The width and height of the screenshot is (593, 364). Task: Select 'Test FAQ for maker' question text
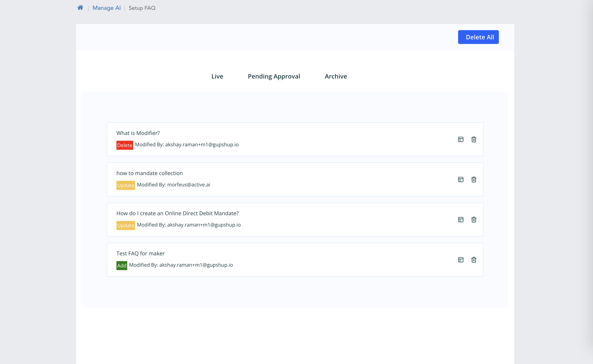pyautogui.click(x=140, y=253)
